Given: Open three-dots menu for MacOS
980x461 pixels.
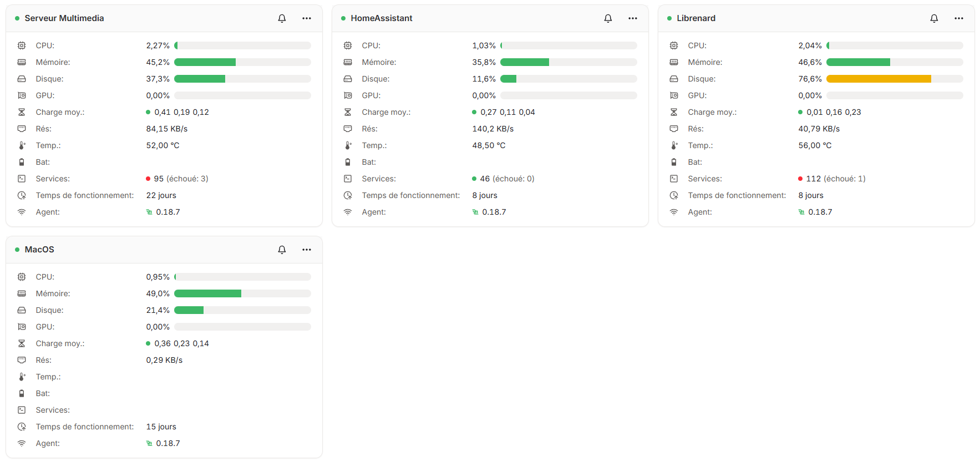Looking at the screenshot, I should 307,250.
